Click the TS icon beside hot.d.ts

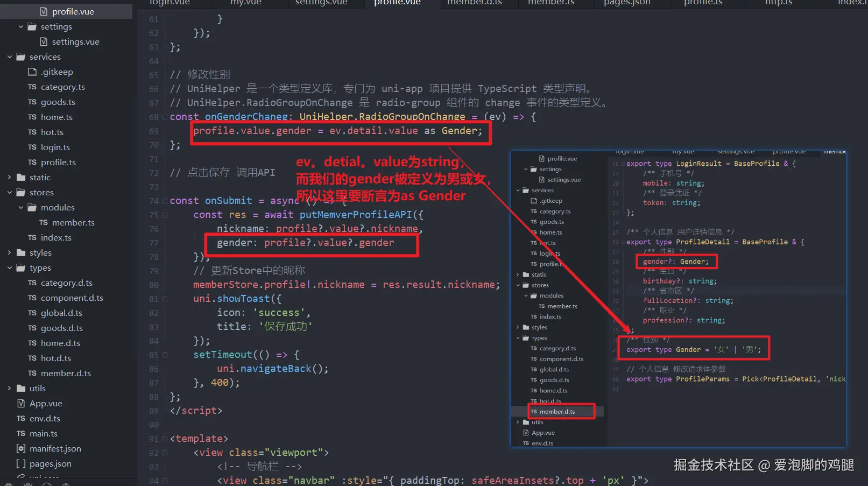[x=32, y=358]
